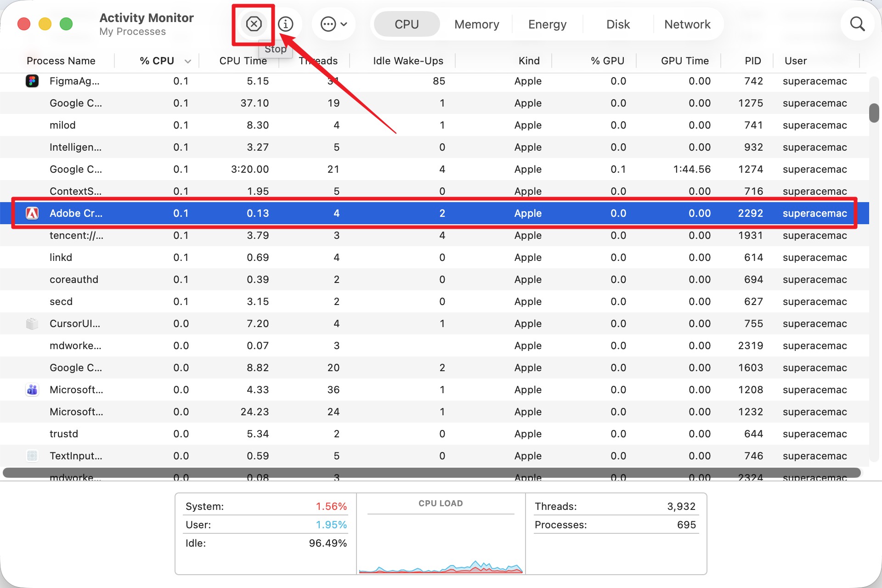The height and width of the screenshot is (588, 882).
Task: Click the horizontal scrollbar at table bottom
Action: [x=432, y=473]
